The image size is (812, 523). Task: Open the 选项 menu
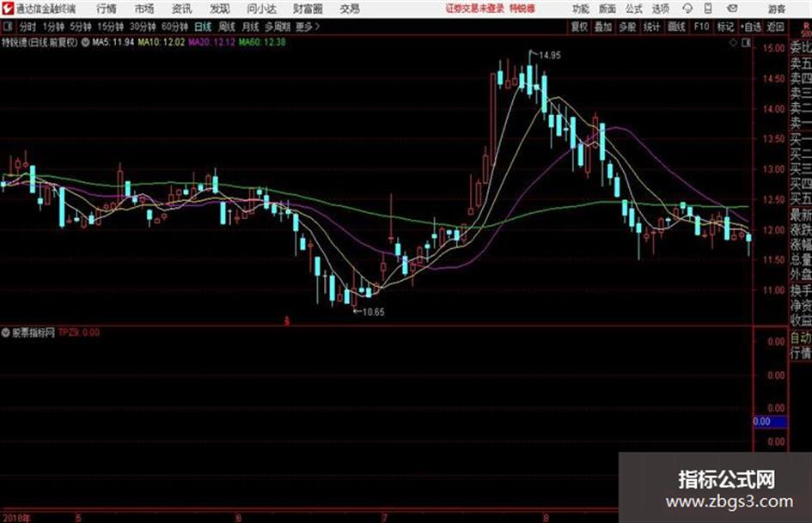(660, 9)
